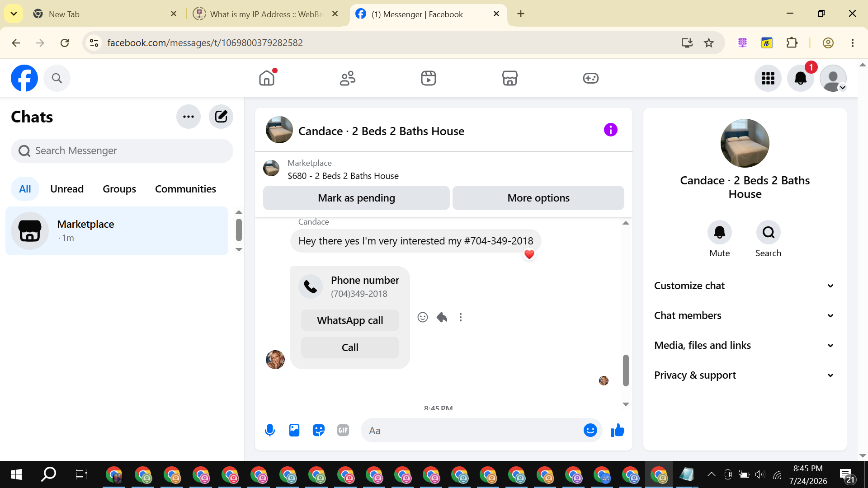Open chat options three-dot menu beside Chats
The height and width of the screenshot is (488, 868).
189,117
